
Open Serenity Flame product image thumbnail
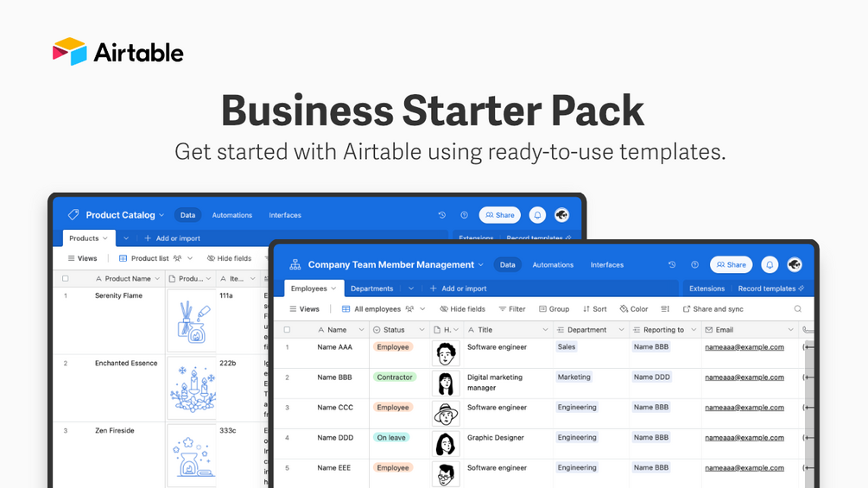(x=192, y=320)
